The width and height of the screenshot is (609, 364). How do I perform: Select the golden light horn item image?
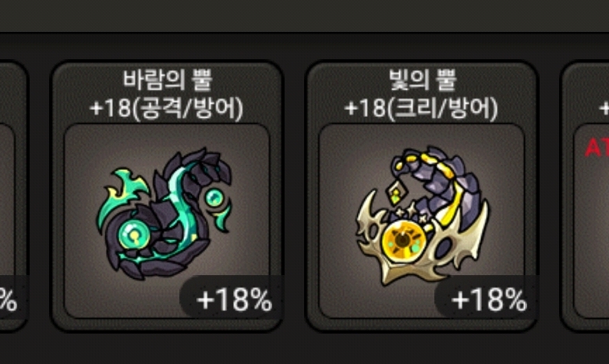(x=422, y=215)
